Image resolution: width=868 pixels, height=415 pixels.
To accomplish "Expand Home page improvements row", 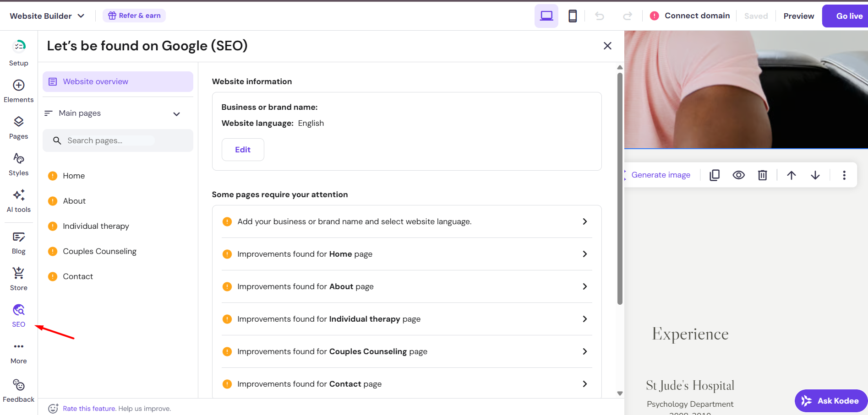I will [x=407, y=254].
